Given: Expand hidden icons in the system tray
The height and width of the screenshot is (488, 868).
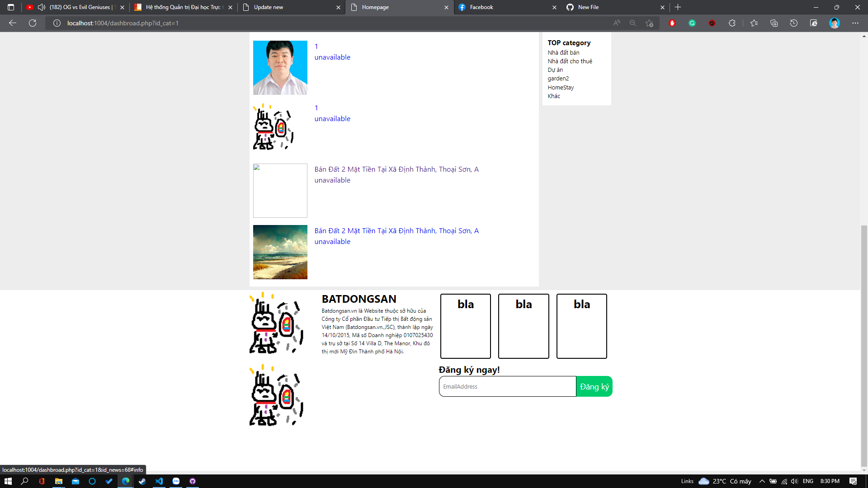Looking at the screenshot, I should (762, 481).
